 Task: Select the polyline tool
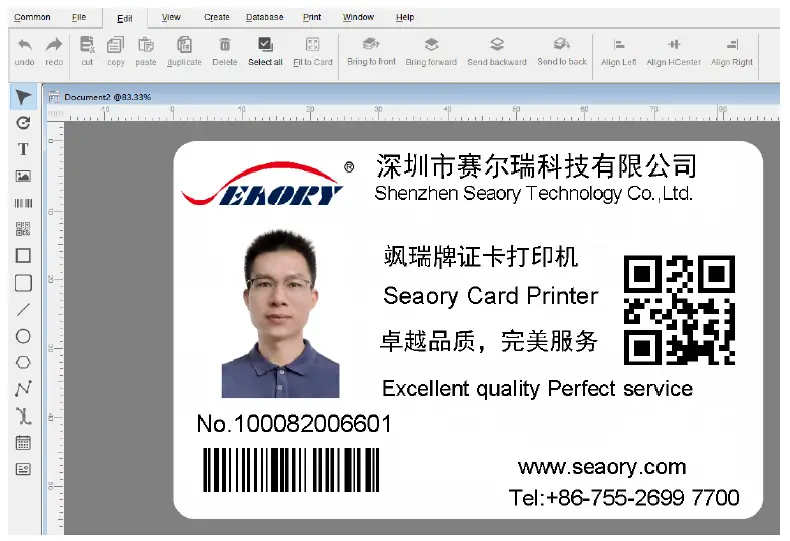23,389
